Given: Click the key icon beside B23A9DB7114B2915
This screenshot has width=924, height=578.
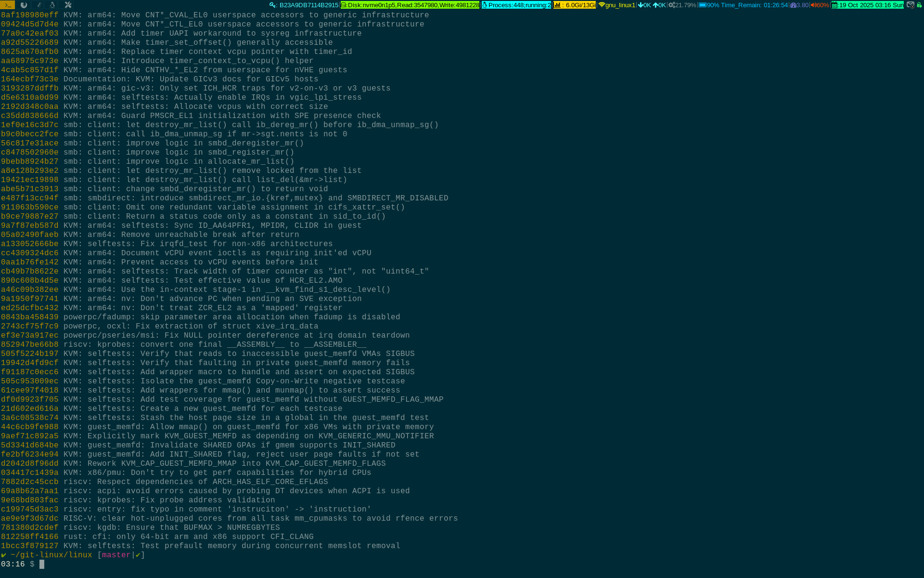Looking at the screenshot, I should pyautogui.click(x=273, y=5).
